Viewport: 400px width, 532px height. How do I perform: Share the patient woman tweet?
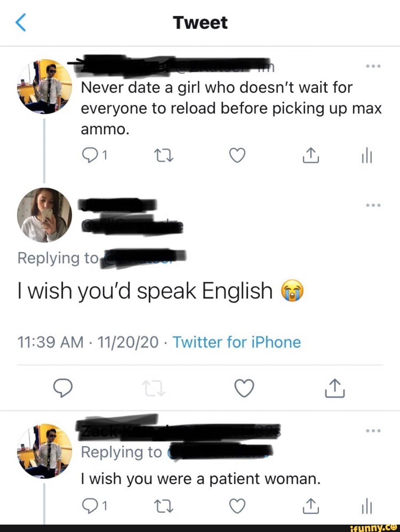pyautogui.click(x=311, y=506)
